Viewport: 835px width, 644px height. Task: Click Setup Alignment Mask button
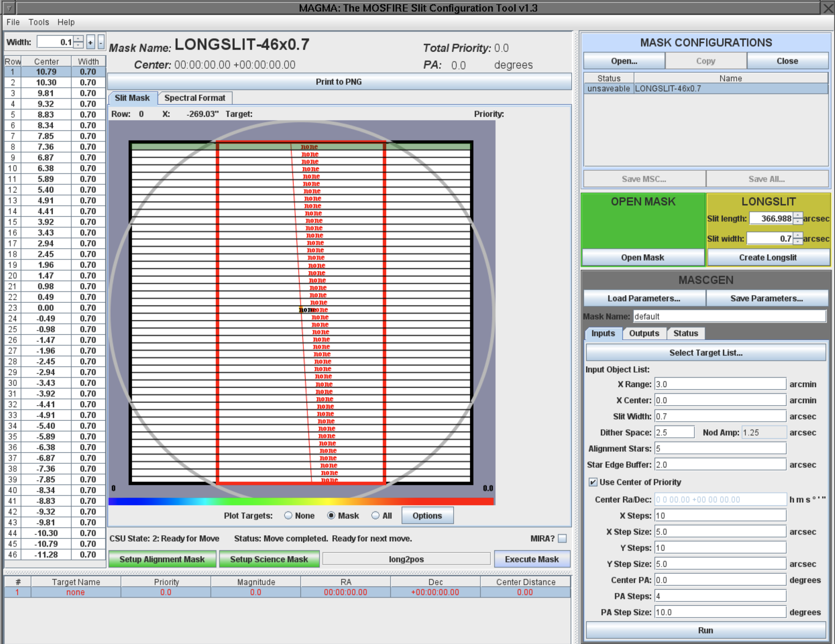point(162,559)
